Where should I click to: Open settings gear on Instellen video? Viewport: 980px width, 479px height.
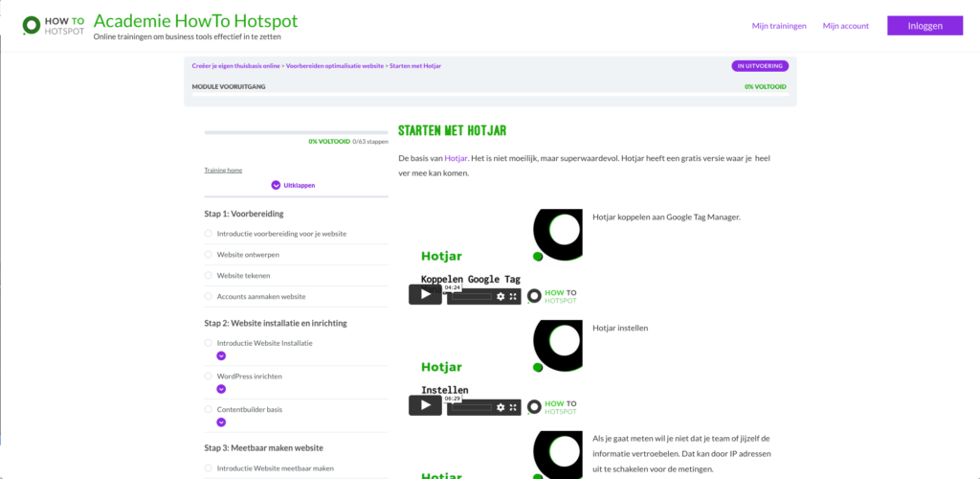500,406
